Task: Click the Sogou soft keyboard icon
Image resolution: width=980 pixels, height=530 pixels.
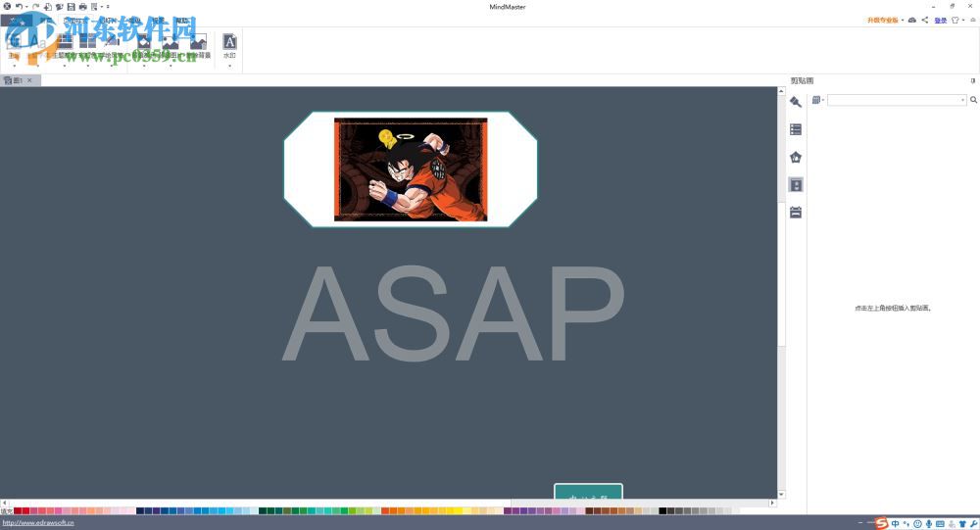Action: [x=940, y=523]
